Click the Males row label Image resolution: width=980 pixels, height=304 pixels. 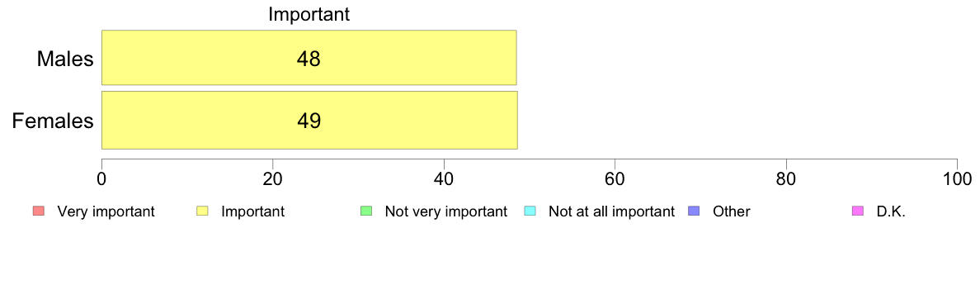point(65,59)
